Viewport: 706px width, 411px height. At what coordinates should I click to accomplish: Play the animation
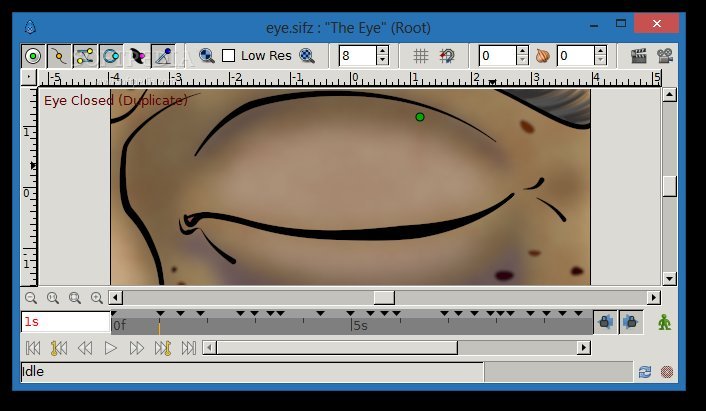pos(111,348)
